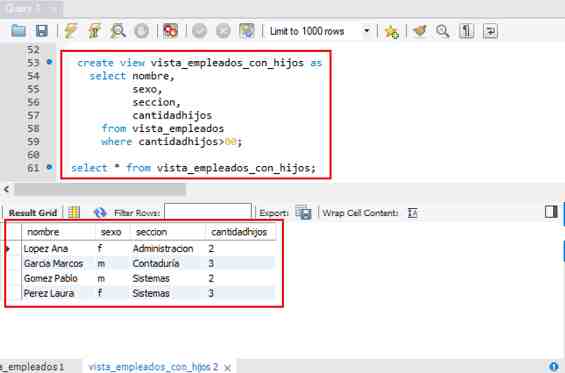
Task: Toggle Wrap Cell Content icon
Action: (413, 213)
